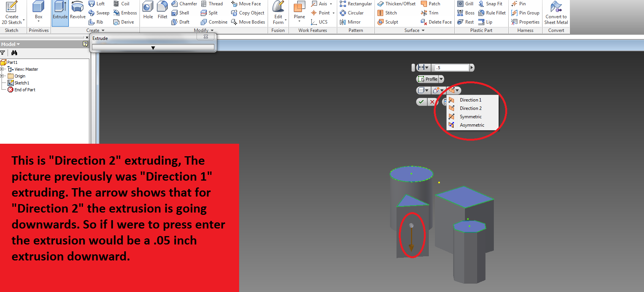Viewport: 644px width, 292px height.
Task: Choose Move Bodies command
Action: click(248, 22)
